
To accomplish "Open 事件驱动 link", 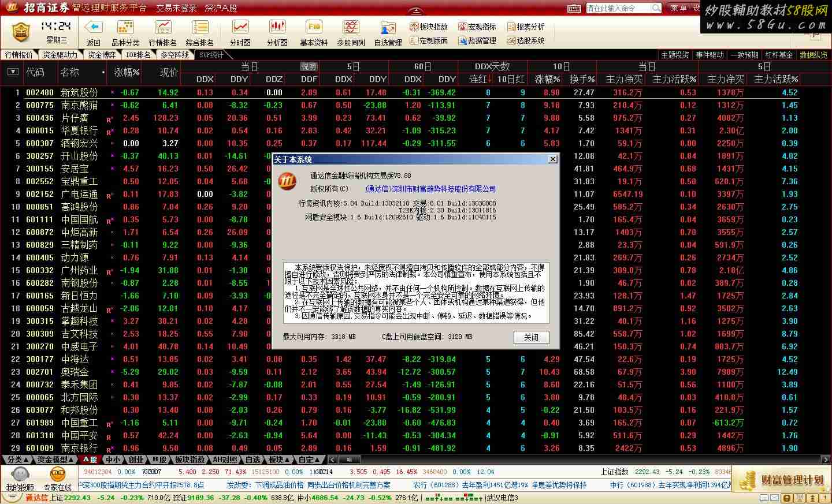I will 710,55.
